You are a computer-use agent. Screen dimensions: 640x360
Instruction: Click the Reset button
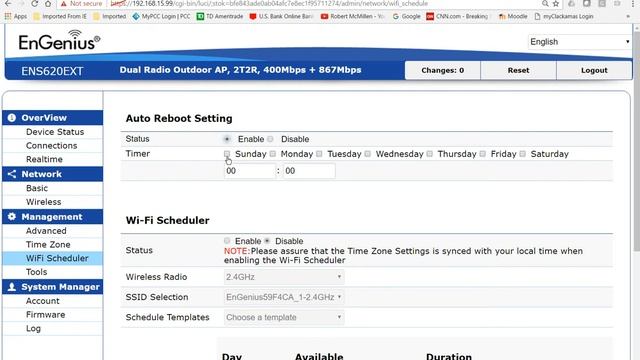tap(518, 70)
